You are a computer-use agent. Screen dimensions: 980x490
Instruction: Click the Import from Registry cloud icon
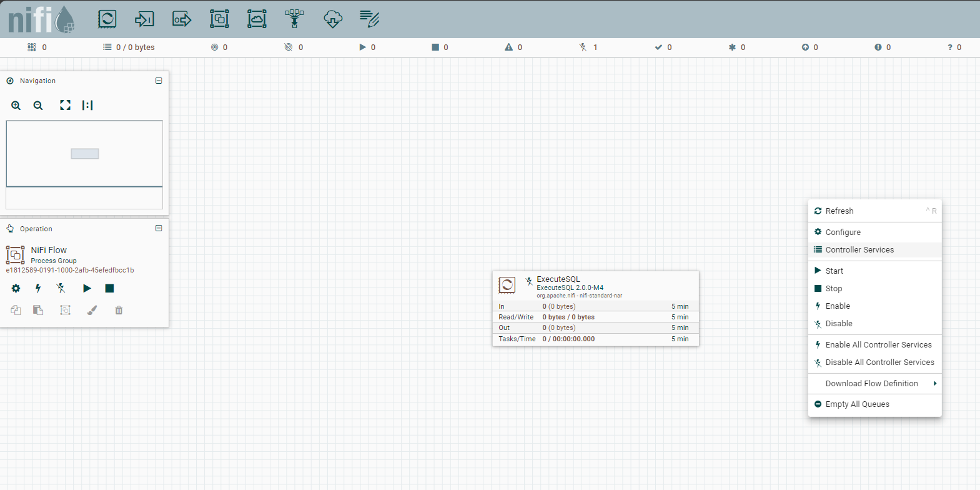click(332, 19)
